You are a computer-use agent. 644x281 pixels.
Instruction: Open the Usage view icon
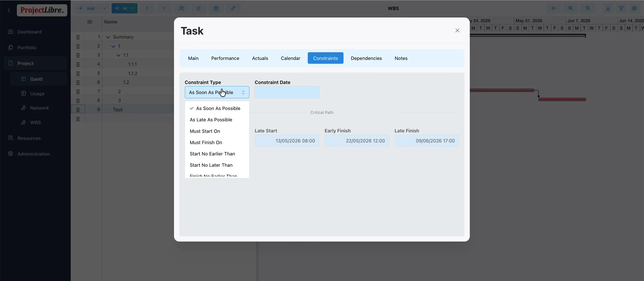(x=23, y=93)
